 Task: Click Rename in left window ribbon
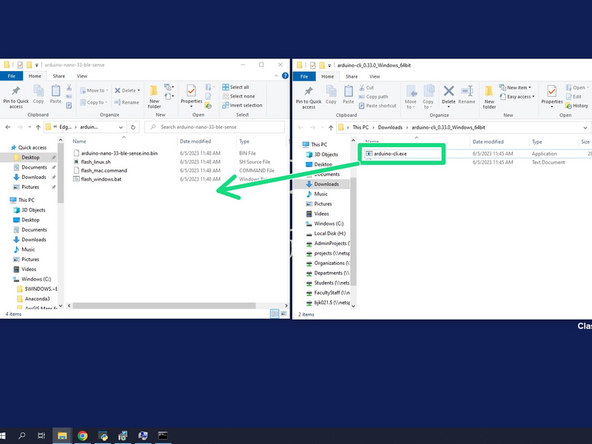126,102
